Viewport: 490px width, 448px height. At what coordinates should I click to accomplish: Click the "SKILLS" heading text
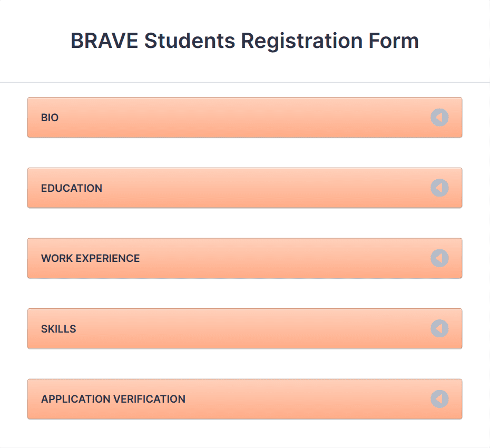58,329
